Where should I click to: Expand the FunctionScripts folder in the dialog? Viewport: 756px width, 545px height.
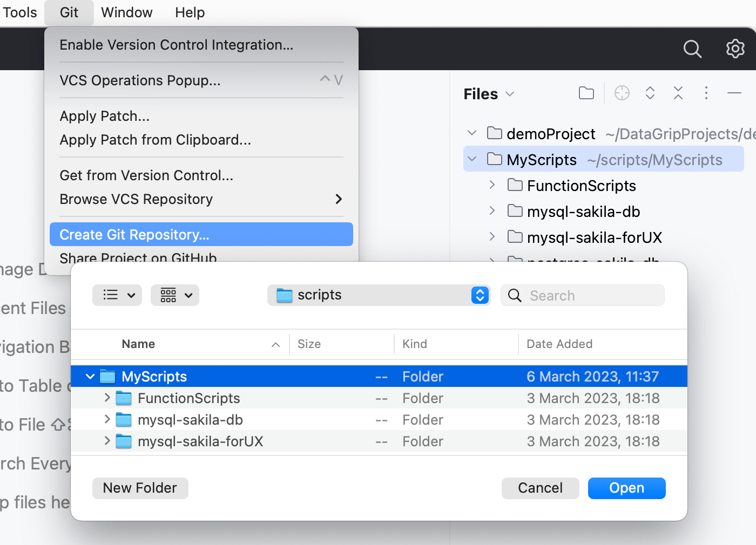pos(106,398)
